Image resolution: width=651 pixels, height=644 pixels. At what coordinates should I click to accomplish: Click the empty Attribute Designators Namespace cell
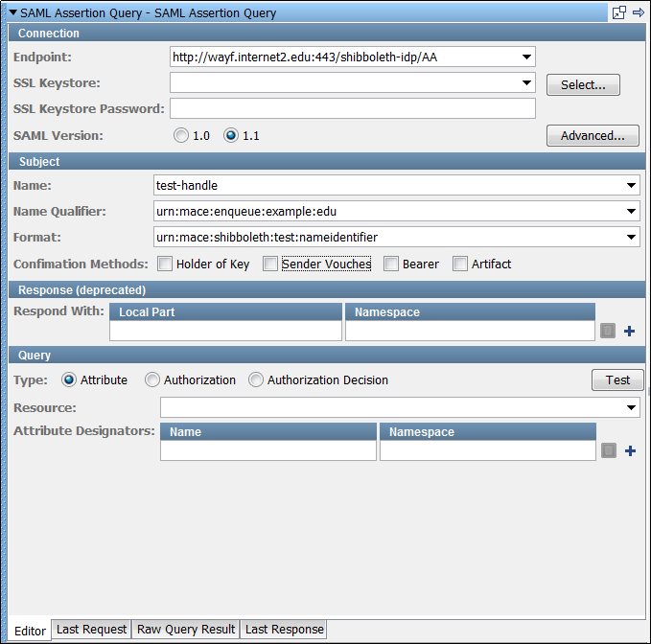click(488, 450)
